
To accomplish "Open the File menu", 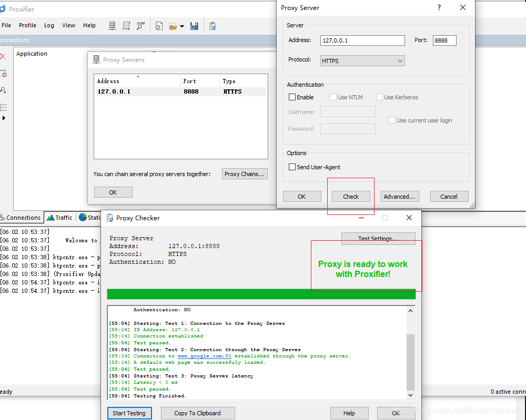I will [6, 25].
